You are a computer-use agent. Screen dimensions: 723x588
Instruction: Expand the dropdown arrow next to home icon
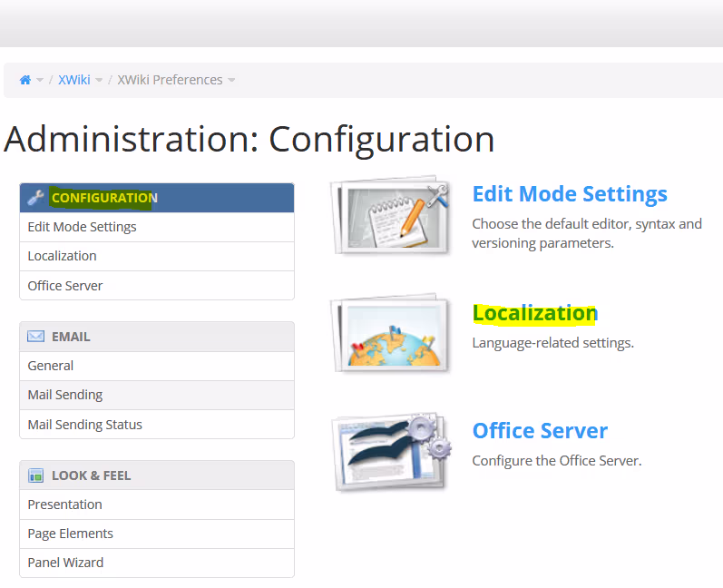pos(40,81)
